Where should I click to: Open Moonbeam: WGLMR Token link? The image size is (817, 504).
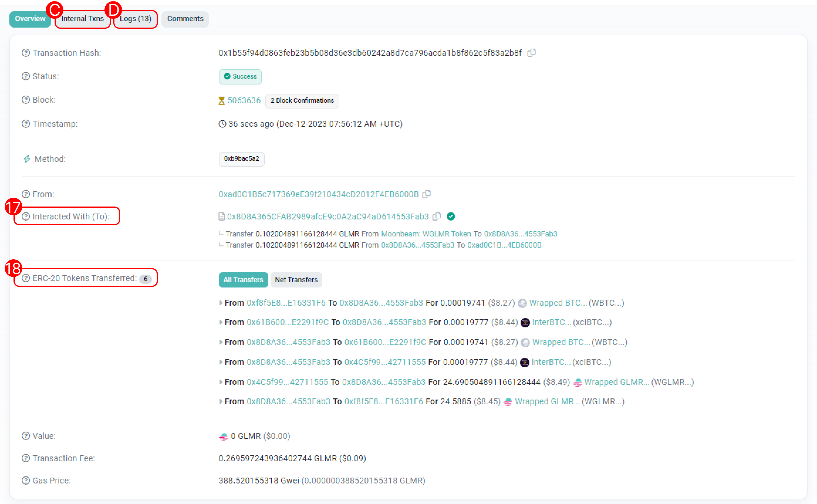(x=426, y=234)
